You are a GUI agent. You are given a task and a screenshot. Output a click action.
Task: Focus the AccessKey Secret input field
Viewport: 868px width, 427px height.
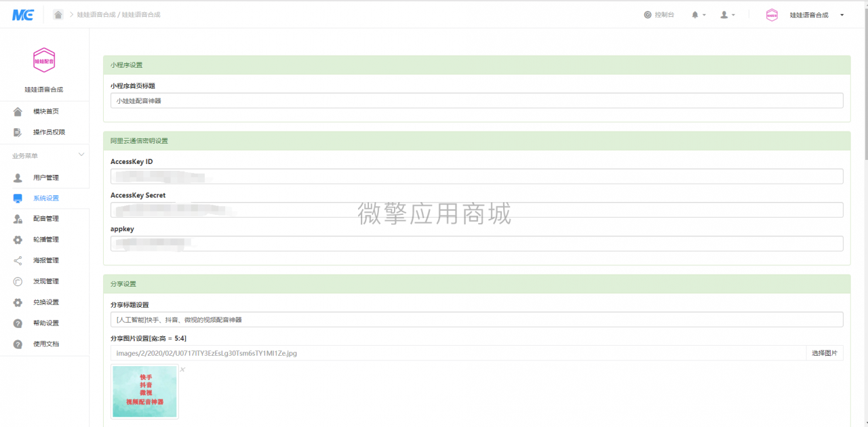pos(477,209)
